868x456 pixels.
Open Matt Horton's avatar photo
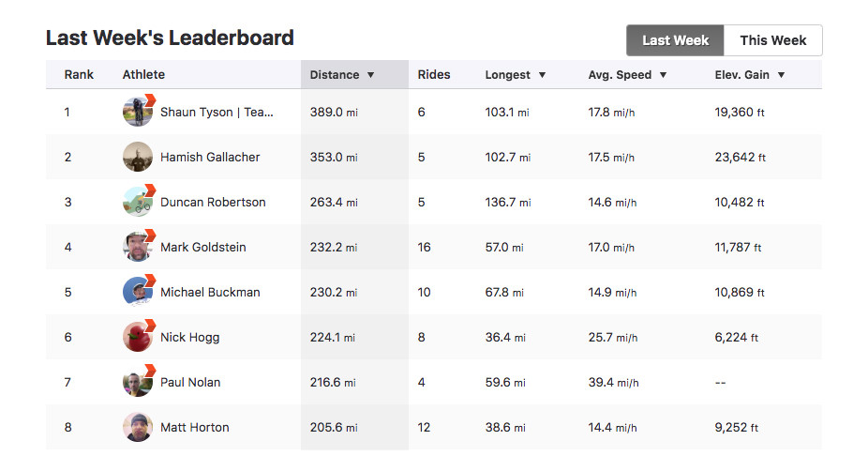[137, 427]
